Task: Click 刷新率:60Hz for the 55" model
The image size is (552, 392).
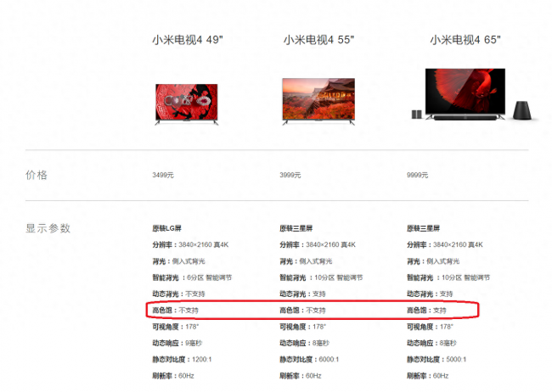Action: (301, 376)
